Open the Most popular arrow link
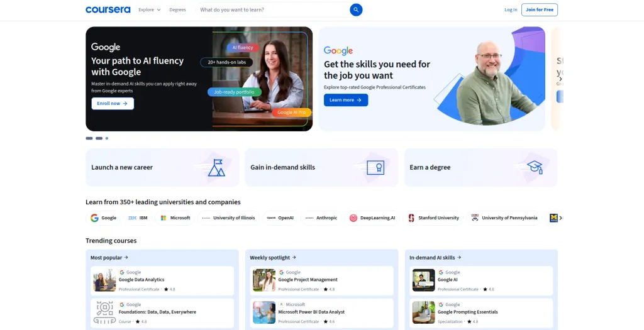The image size is (644, 330). pyautogui.click(x=109, y=258)
